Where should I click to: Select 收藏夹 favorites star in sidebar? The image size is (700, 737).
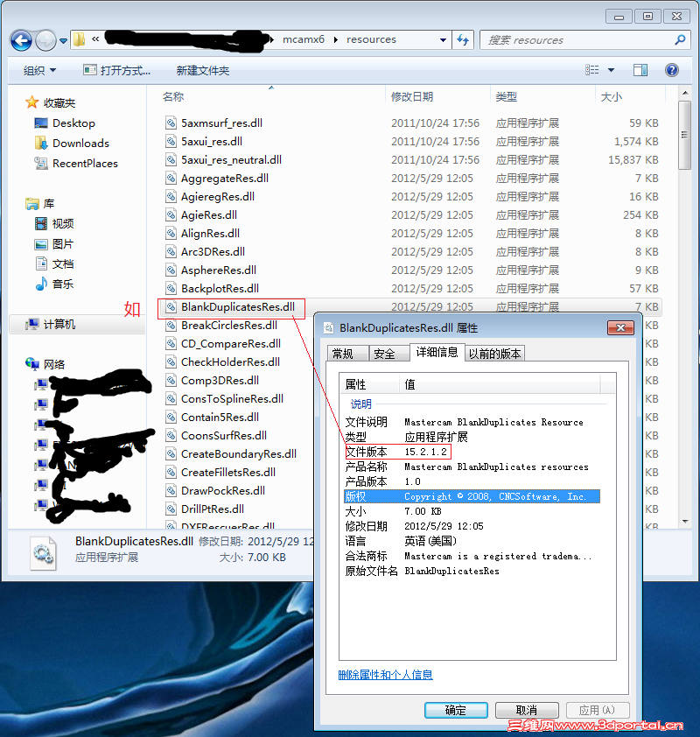coord(32,102)
